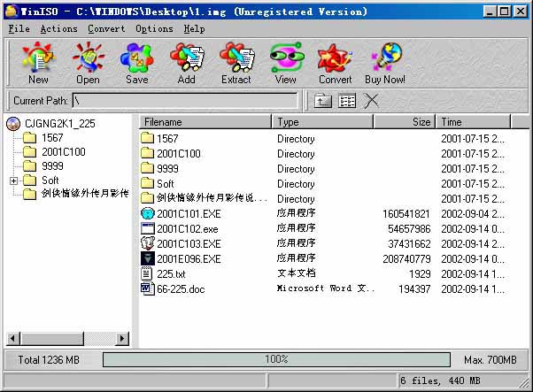Select the 2001E096.EXE file icon
This screenshot has height=392, width=533.
pyautogui.click(x=148, y=258)
